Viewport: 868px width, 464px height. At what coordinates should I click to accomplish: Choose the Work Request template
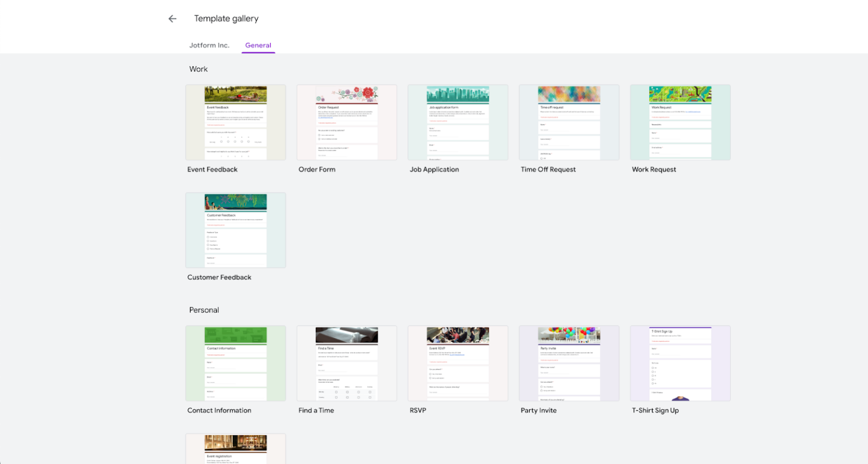click(680, 122)
